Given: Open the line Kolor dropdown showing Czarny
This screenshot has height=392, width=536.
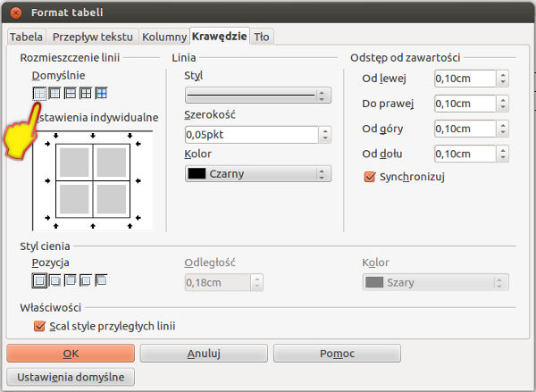Looking at the screenshot, I should pos(257,174).
